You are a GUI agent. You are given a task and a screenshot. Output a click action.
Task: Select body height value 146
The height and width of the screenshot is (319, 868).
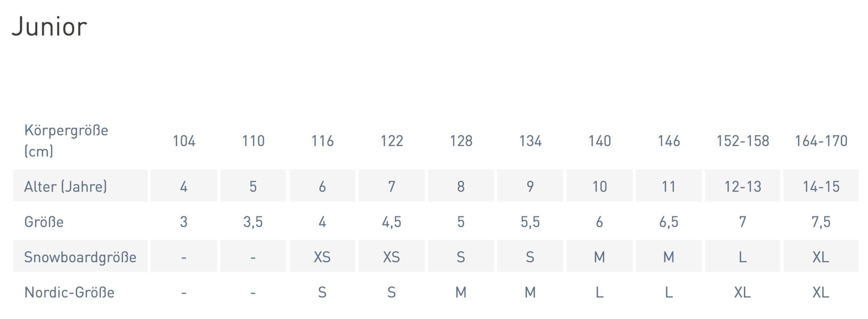[x=669, y=141]
